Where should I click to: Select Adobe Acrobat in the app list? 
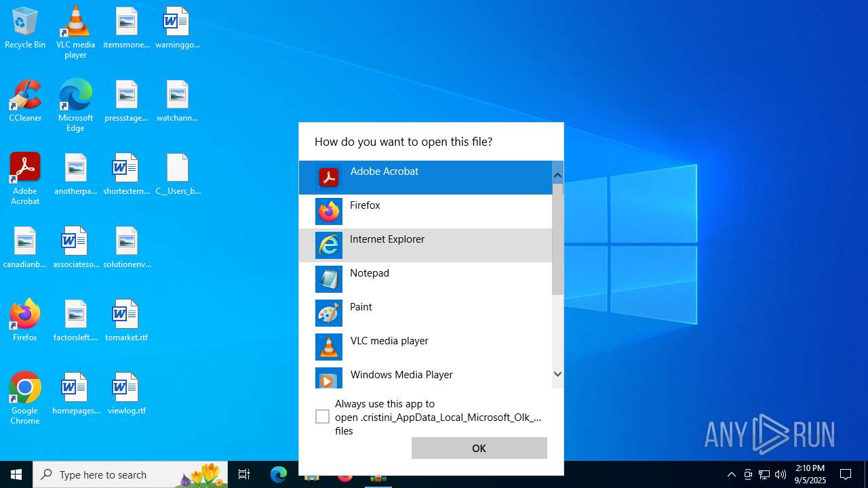click(426, 178)
